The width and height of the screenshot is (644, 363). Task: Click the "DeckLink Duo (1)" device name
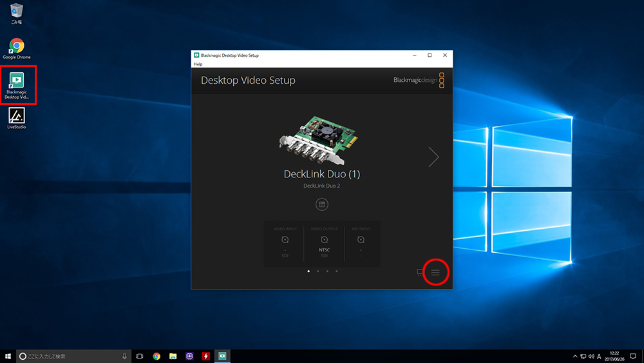[321, 174]
